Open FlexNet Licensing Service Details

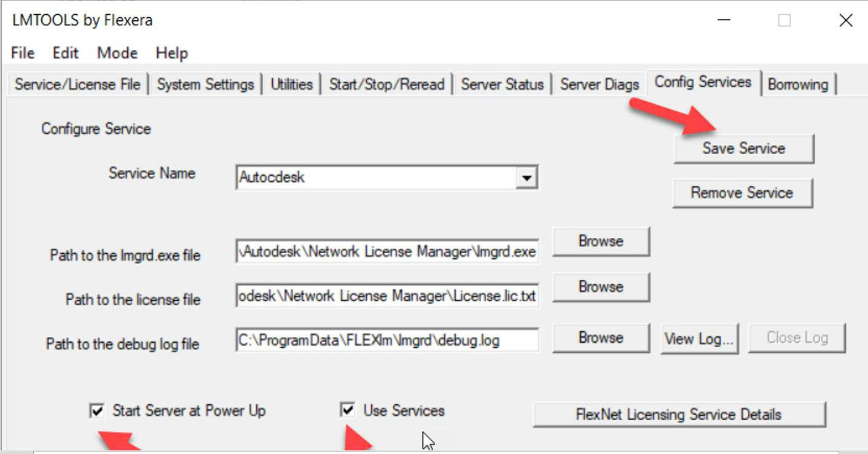[679, 415]
